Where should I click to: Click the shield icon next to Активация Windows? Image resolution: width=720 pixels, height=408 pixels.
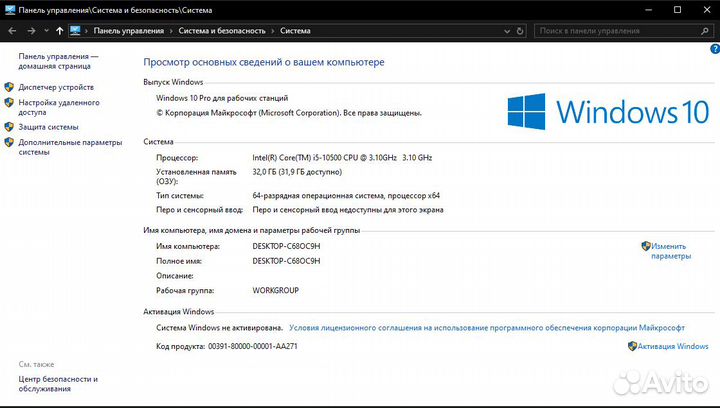point(632,346)
